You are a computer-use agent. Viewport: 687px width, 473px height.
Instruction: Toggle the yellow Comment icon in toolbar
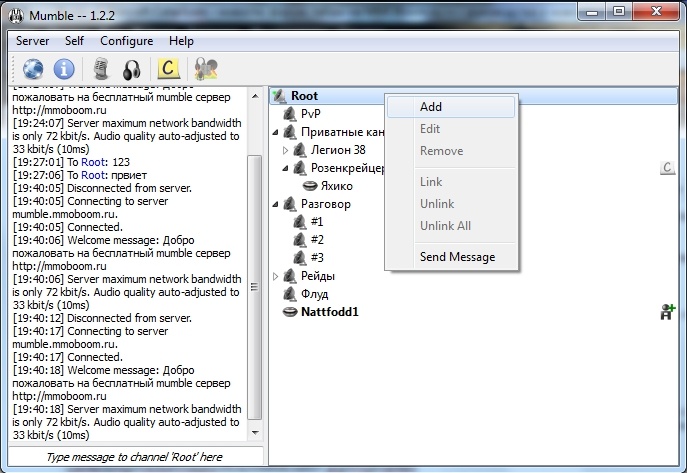(x=168, y=69)
